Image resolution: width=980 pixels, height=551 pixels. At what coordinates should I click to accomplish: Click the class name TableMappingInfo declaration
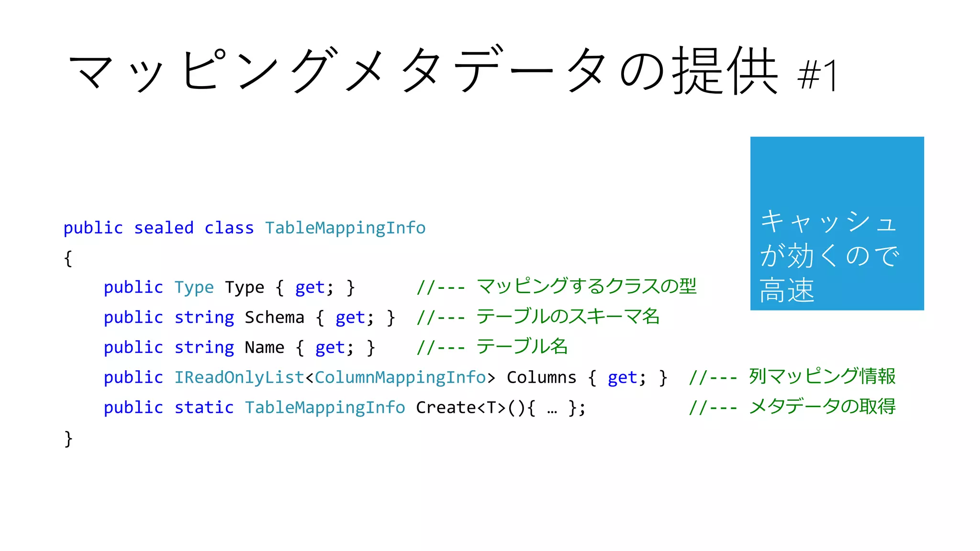pyautogui.click(x=345, y=228)
